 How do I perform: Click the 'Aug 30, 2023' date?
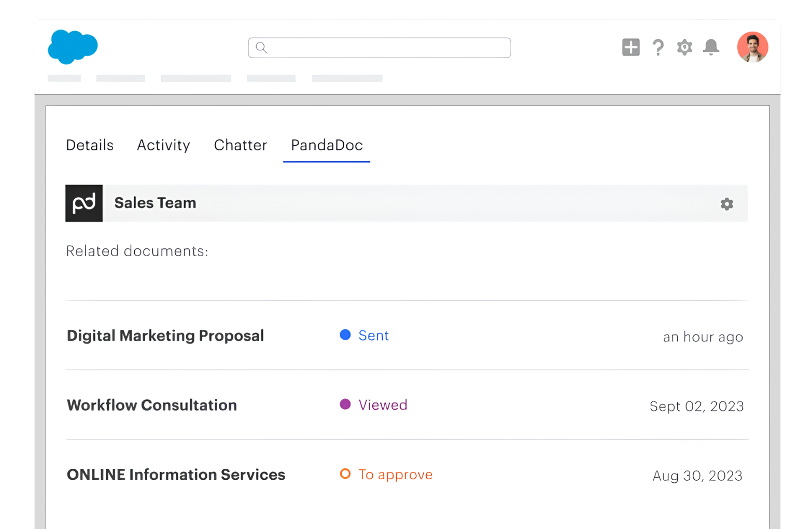coord(697,476)
